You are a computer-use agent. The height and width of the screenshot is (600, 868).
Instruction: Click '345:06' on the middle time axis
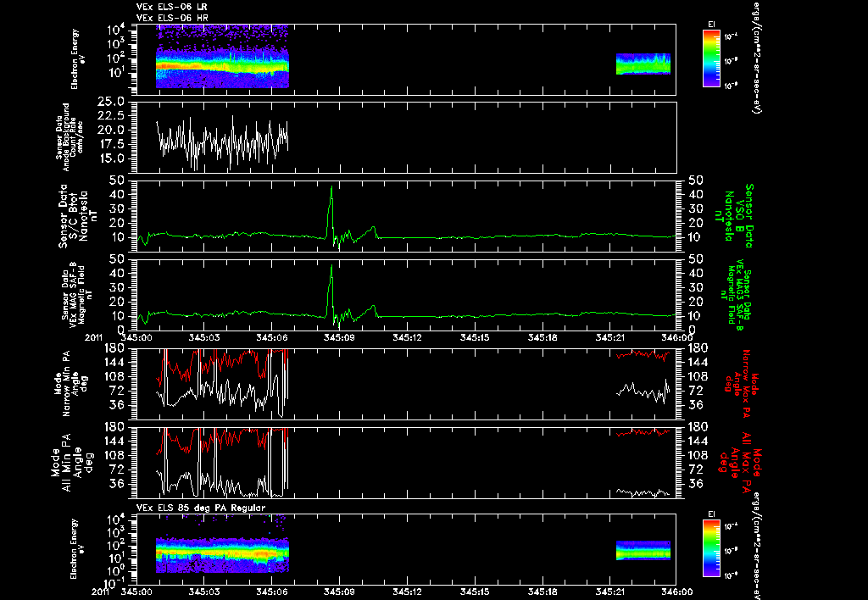click(x=272, y=336)
